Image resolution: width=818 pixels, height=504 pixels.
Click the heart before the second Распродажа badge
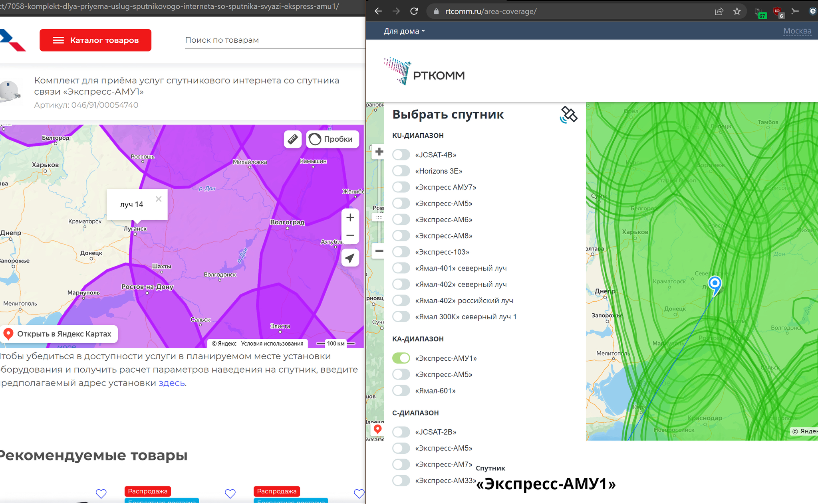point(230,494)
